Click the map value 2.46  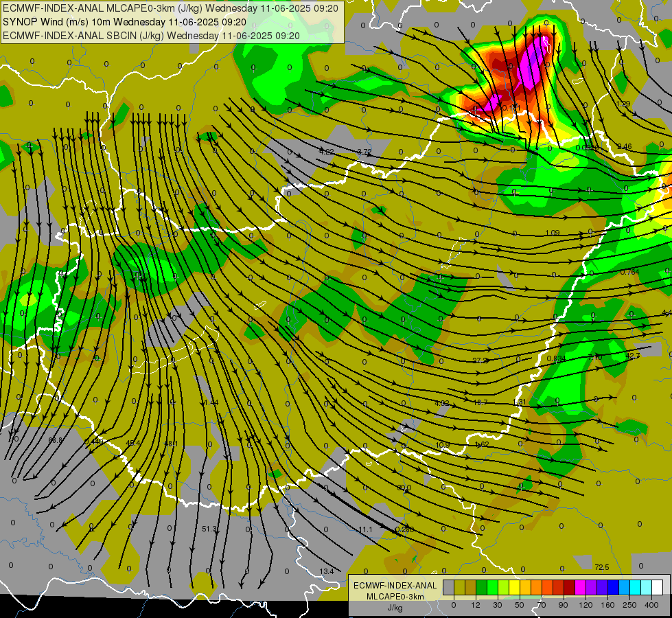[x=625, y=147]
